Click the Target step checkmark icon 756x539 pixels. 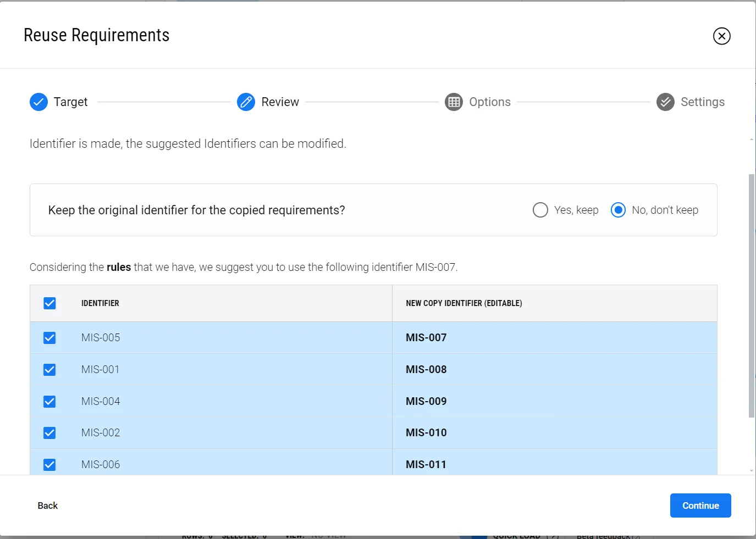click(x=38, y=102)
